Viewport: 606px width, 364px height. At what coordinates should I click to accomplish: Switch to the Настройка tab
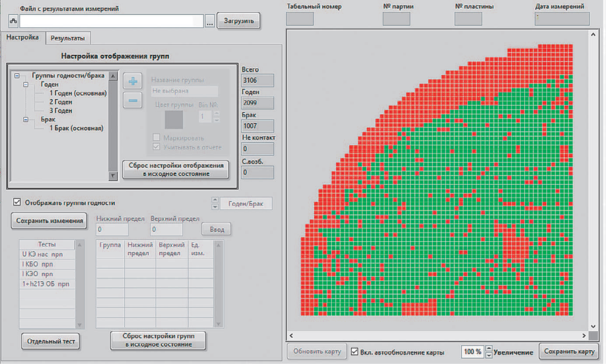[23, 37]
